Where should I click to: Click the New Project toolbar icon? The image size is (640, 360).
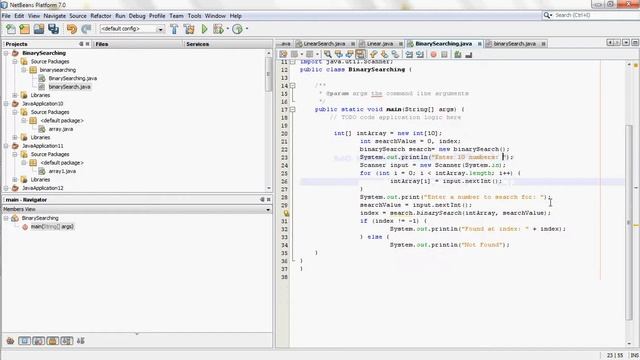(x=24, y=29)
